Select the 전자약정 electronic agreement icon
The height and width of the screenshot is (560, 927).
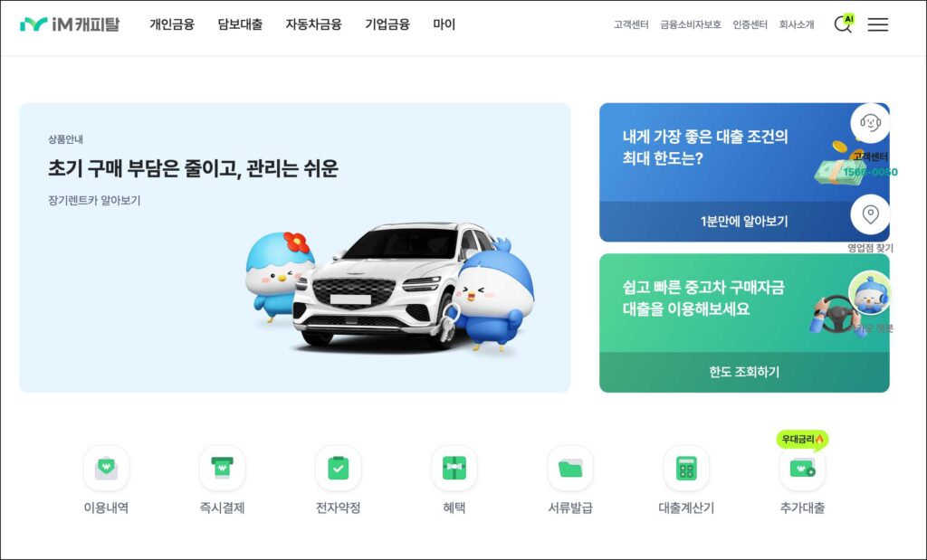[339, 469]
